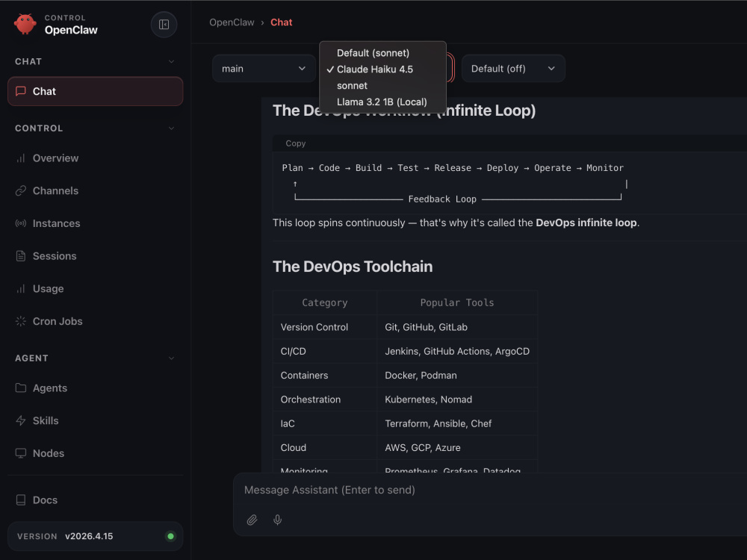The height and width of the screenshot is (560, 747).
Task: Open the Sessions page
Action: click(x=96, y=255)
